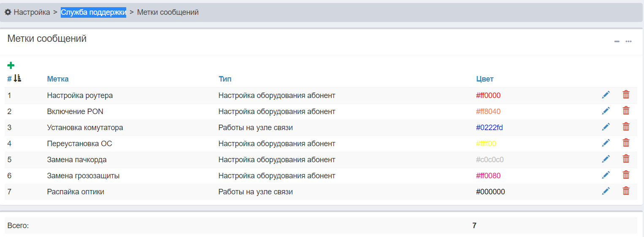This screenshot has height=237, width=644.
Task: Sort table by Тип column
Action: coord(225,79)
